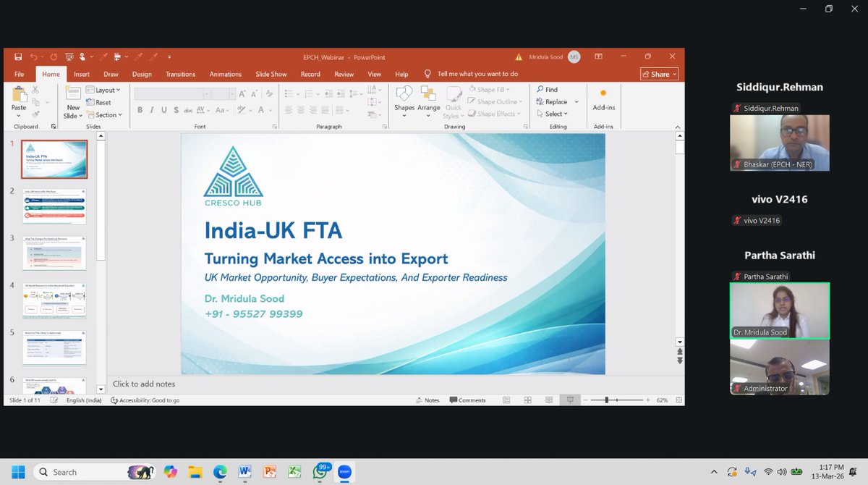868x485 pixels.
Task: Click the New Slide icon
Action: coord(73,93)
